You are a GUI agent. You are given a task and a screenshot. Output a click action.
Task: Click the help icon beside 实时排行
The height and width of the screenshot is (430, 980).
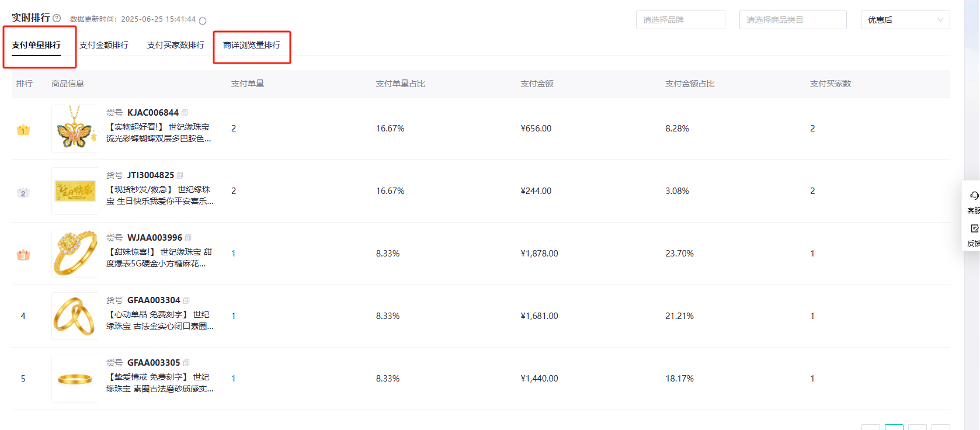click(57, 18)
